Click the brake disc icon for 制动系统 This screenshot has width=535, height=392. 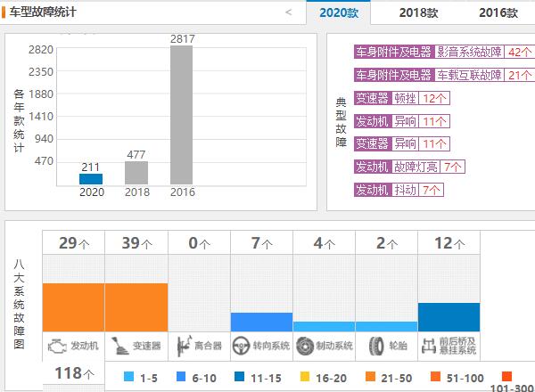click(305, 346)
